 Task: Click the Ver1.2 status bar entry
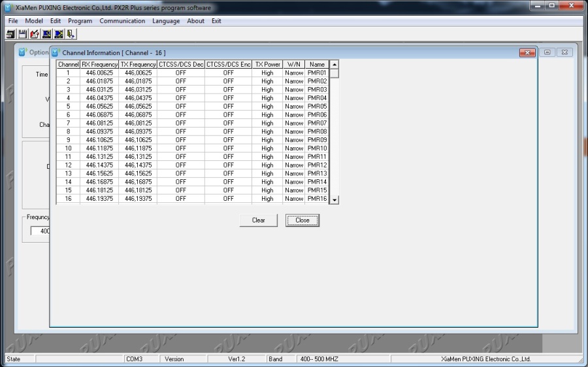[237, 359]
